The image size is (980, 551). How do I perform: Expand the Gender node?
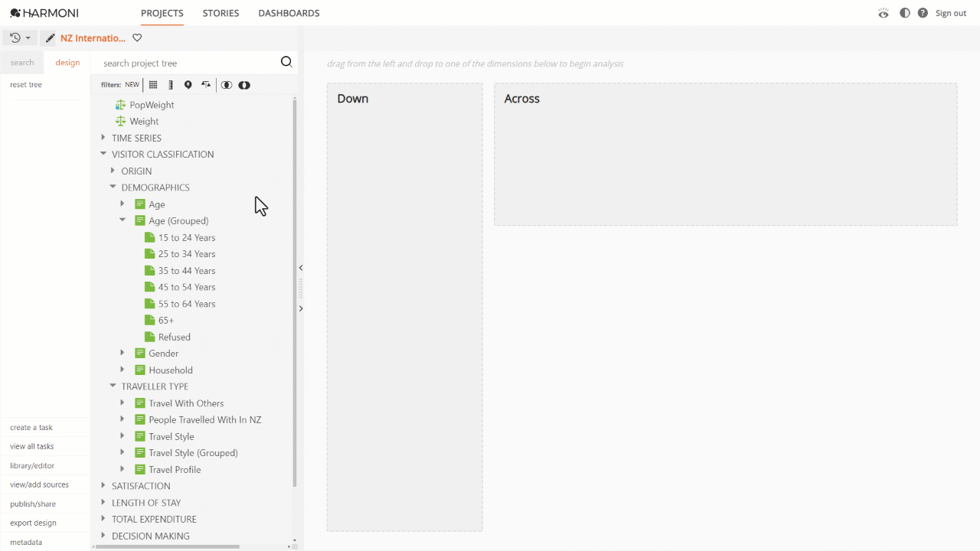[122, 353]
